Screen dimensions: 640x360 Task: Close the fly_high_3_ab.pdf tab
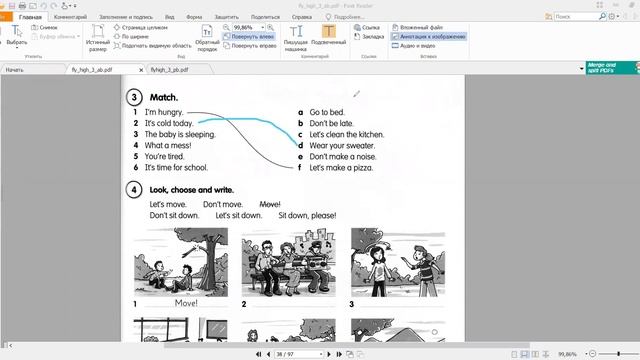[x=141, y=70]
